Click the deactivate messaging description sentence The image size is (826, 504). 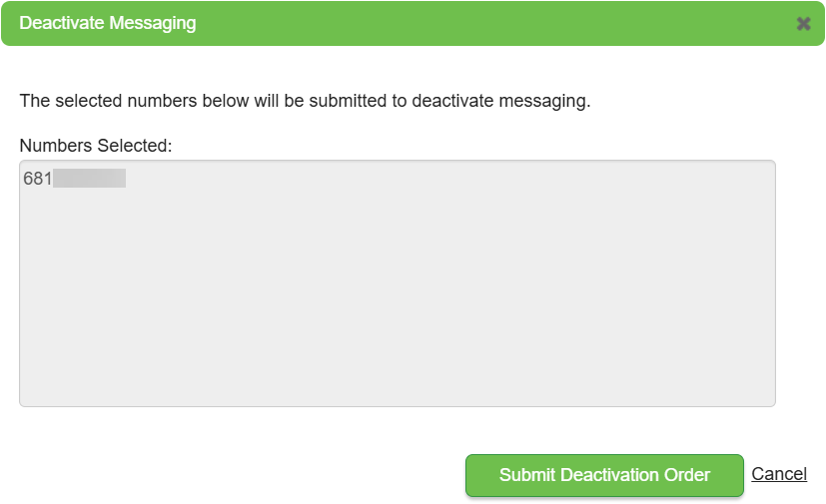pos(305,101)
